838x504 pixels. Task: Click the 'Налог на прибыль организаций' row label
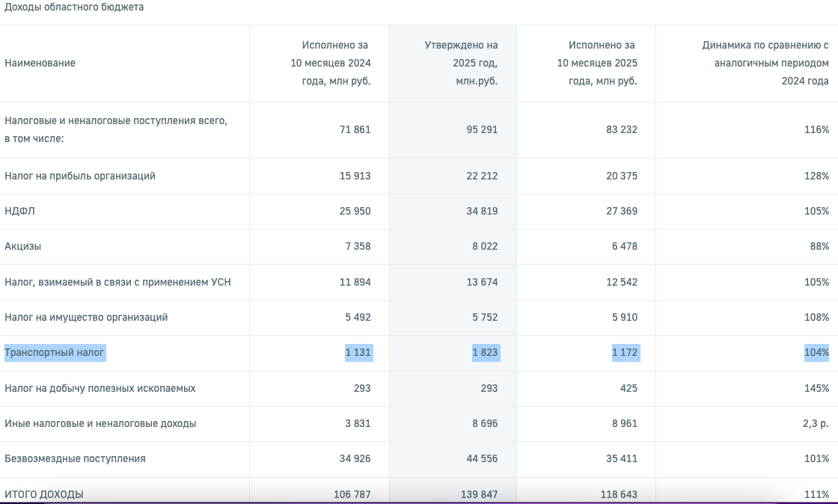pos(80,176)
